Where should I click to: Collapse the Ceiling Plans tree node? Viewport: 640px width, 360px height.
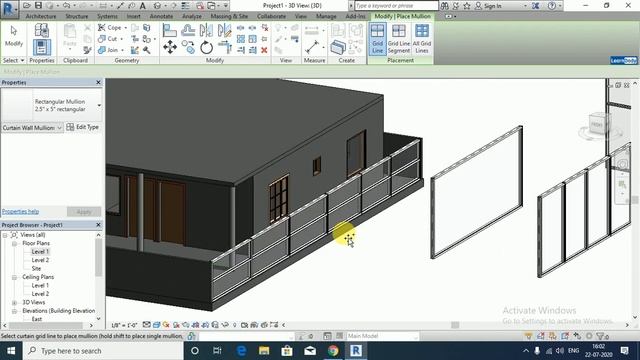[x=14, y=277]
